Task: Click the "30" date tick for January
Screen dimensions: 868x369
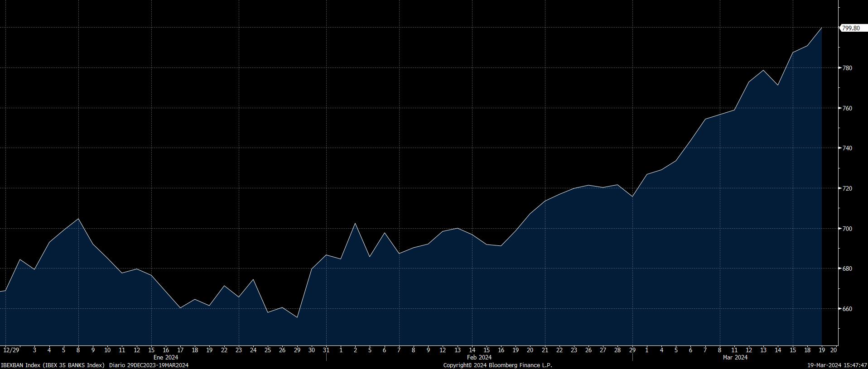Action: (312, 350)
